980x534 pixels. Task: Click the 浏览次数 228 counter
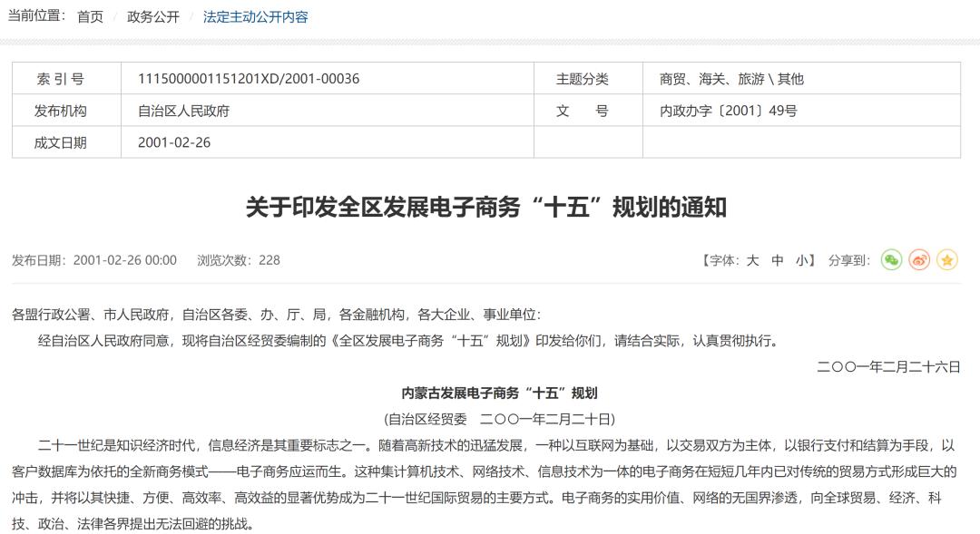point(239,260)
